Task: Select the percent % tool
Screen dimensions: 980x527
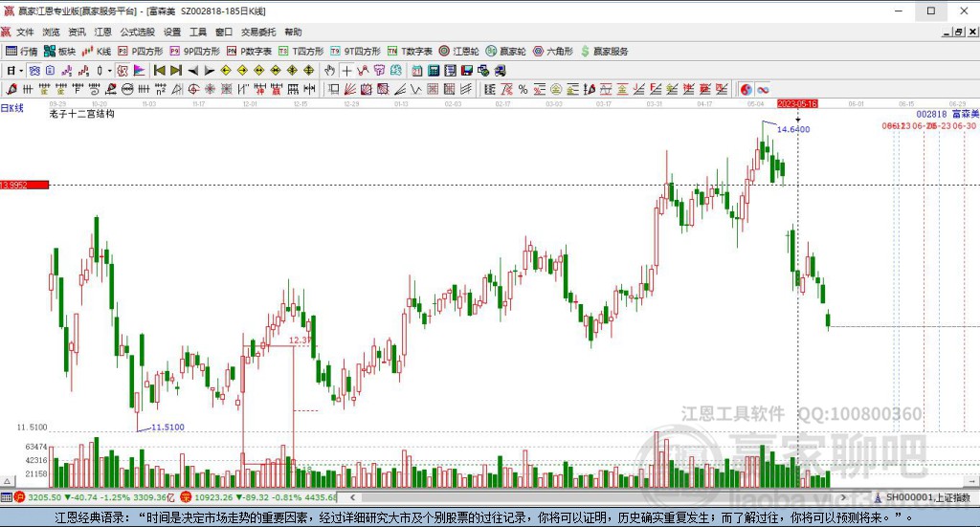Action: click(x=523, y=89)
